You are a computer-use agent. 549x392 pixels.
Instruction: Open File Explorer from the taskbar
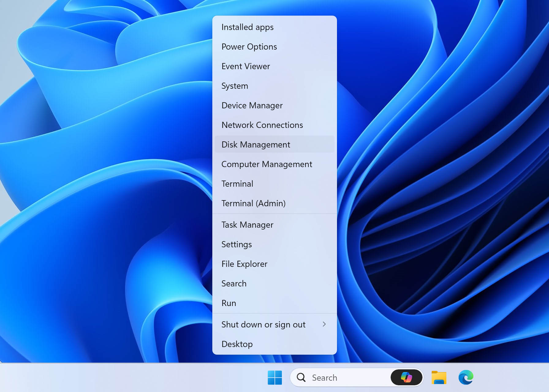[x=439, y=378]
